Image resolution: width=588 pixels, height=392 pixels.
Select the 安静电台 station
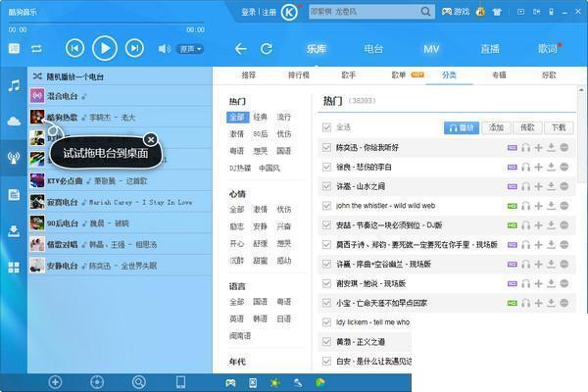(120, 266)
